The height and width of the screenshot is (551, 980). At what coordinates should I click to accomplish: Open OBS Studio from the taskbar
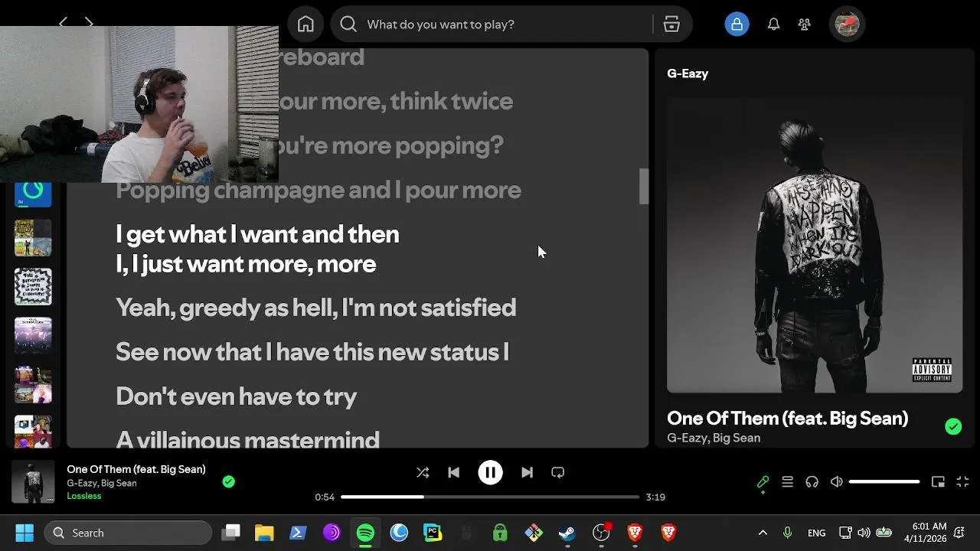coord(601,533)
